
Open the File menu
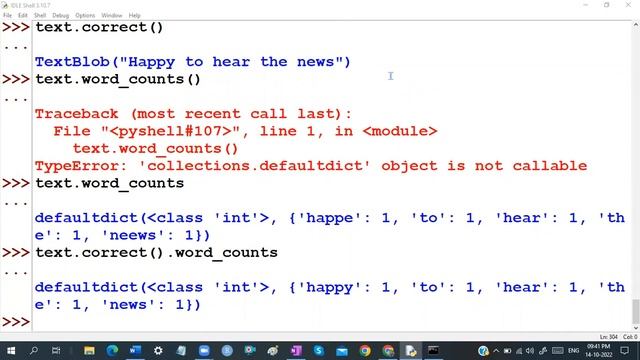(7, 16)
